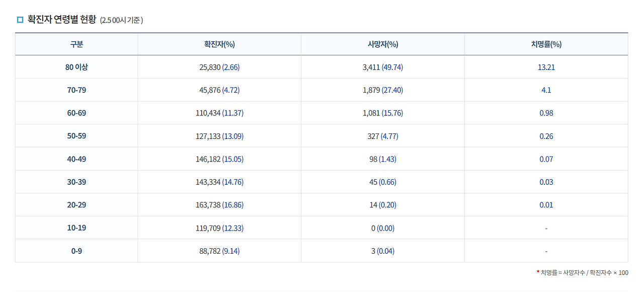Select the 40-49 age group cell
644x292 pixels.
pyautogui.click(x=76, y=159)
